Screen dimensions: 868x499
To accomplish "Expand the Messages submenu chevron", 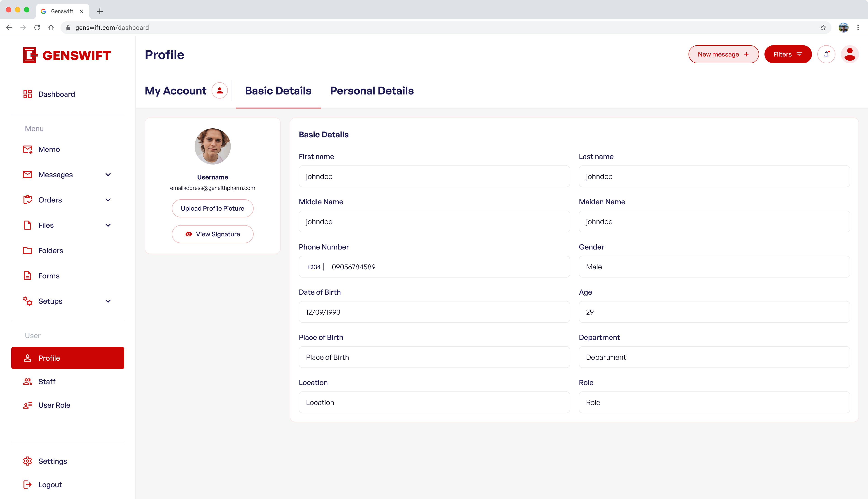I will point(108,175).
